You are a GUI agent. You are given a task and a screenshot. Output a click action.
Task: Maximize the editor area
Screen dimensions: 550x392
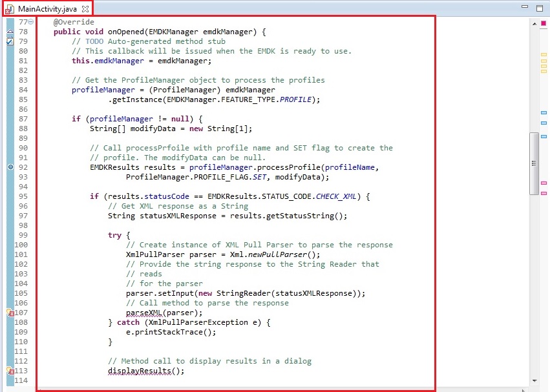coord(540,8)
